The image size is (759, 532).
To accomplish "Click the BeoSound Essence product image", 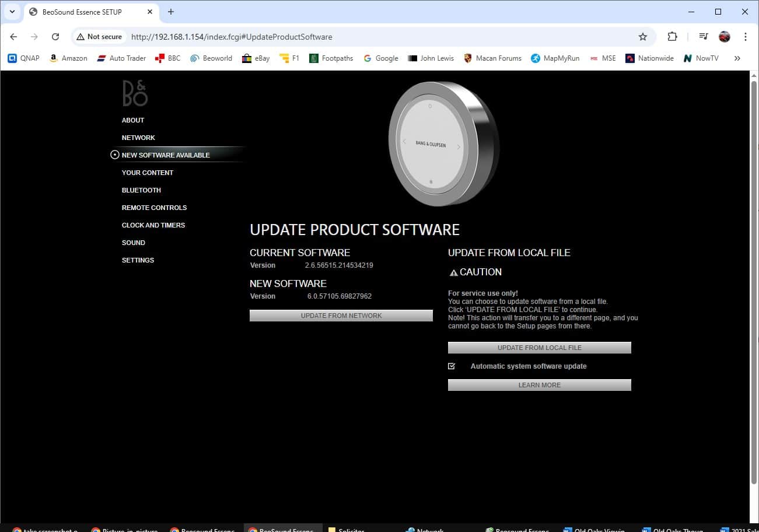I will coord(443,144).
